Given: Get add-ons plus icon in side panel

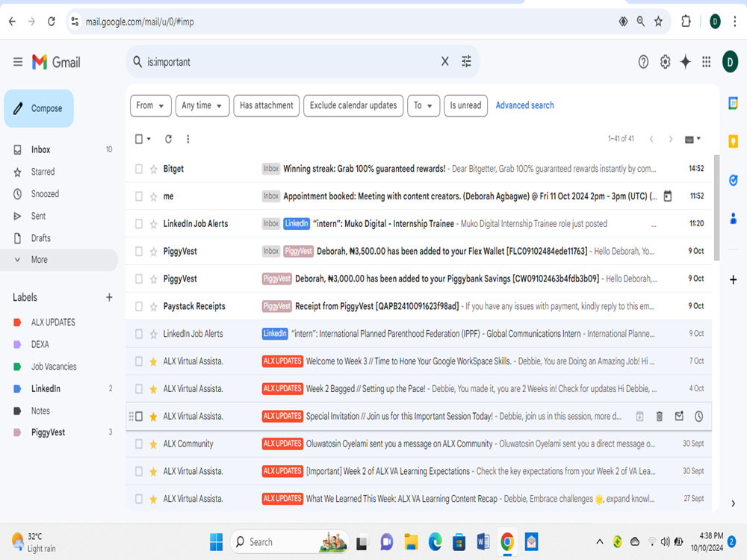Looking at the screenshot, I should tap(734, 279).
